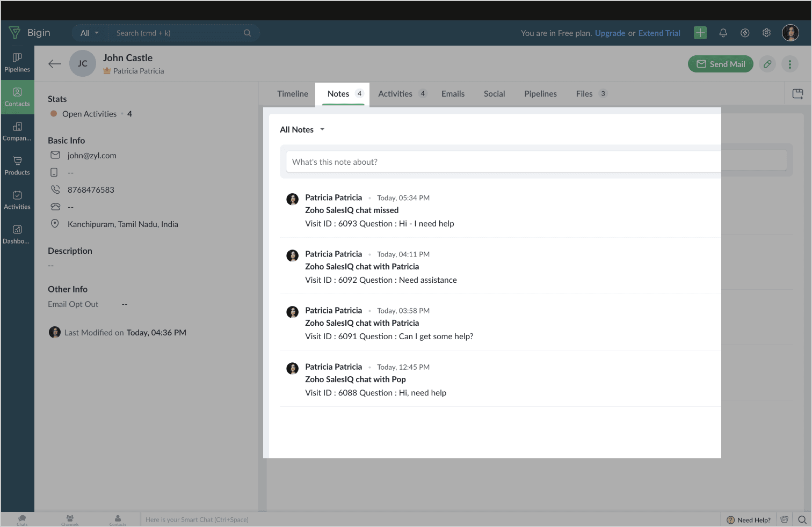Click Need Help? button

point(749,519)
